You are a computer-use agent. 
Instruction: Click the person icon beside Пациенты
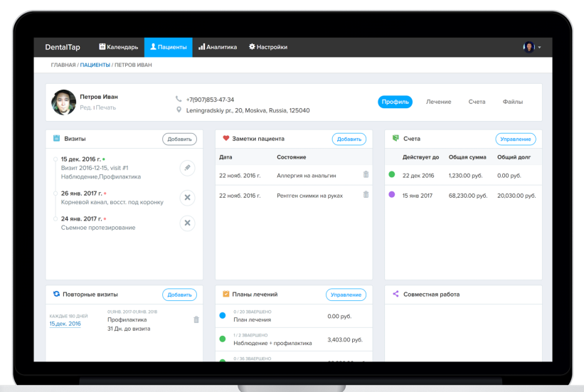coord(153,46)
